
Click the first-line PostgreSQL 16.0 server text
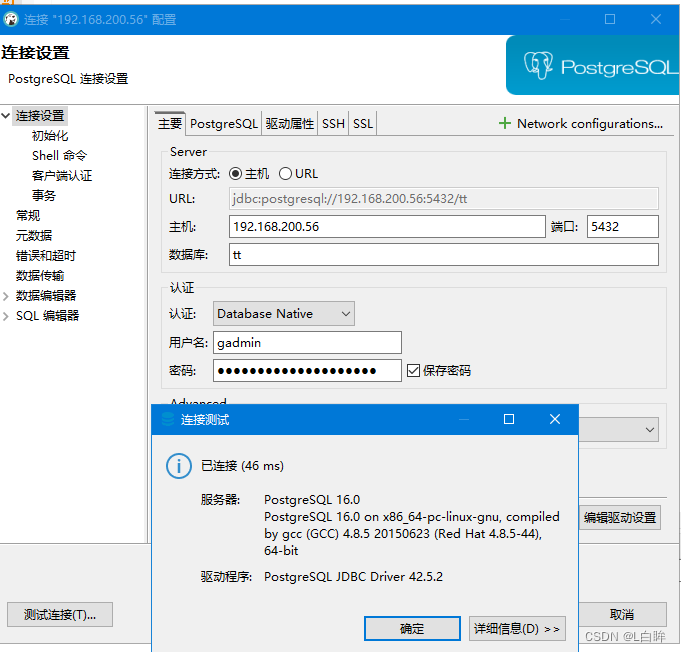coord(312,500)
